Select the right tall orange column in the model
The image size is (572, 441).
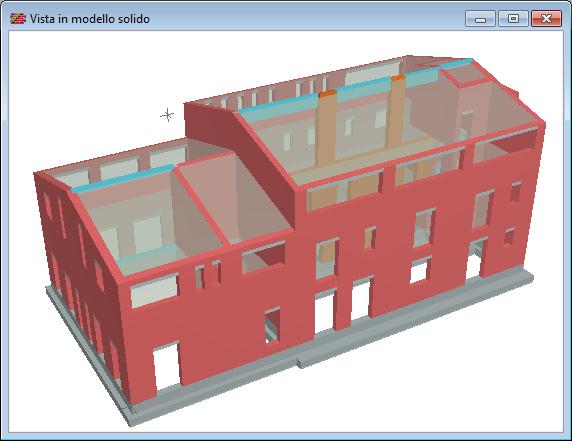coord(396,111)
